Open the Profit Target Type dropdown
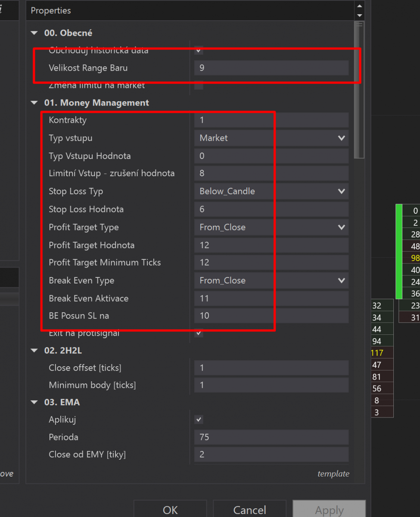Screen dimensions: 420x517 click(x=271, y=227)
